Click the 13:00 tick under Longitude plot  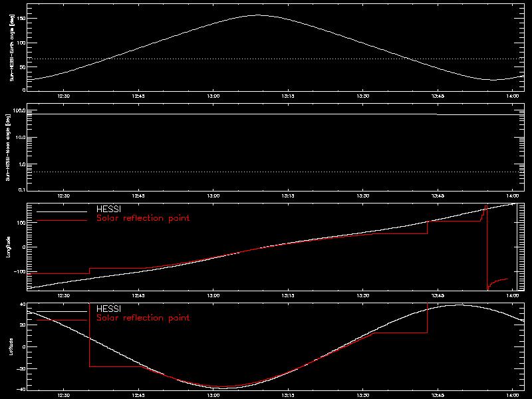(x=213, y=295)
